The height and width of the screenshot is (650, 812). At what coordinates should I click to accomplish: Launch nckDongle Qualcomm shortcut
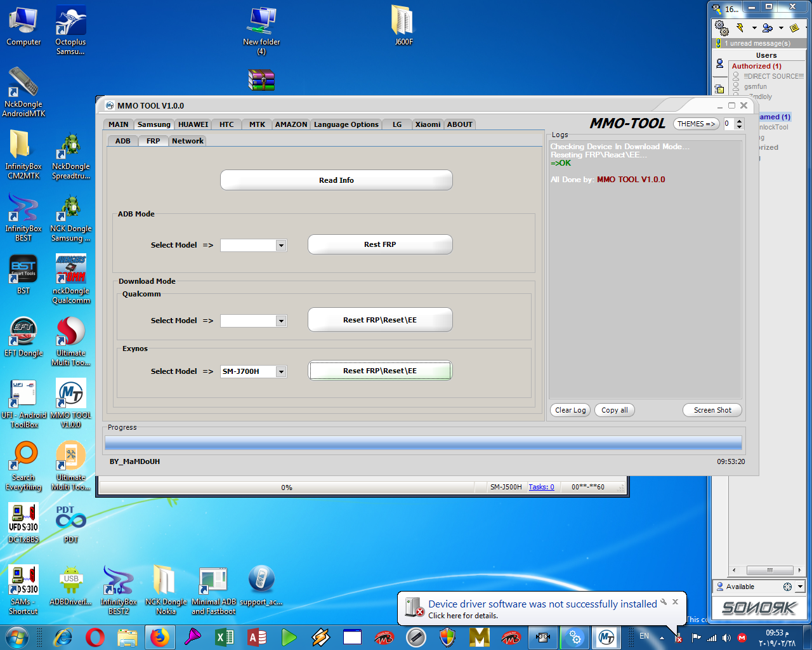click(x=70, y=279)
